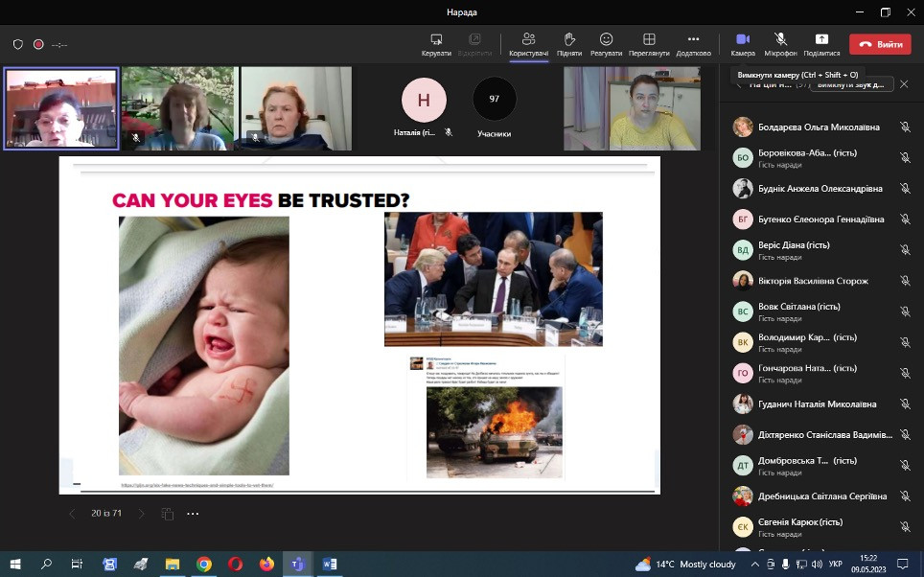Click the recording indicator in the top left
Screen dimensions: 924x577
click(x=39, y=44)
